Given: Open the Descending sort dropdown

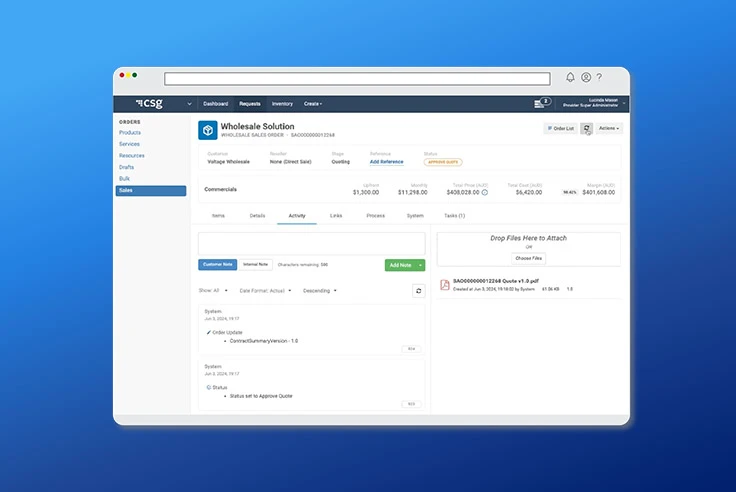Looking at the screenshot, I should 320,291.
